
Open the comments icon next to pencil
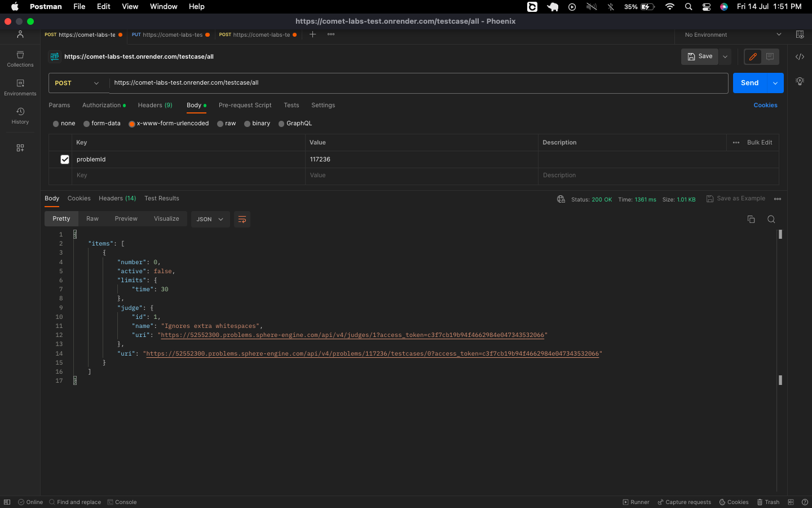(x=770, y=56)
